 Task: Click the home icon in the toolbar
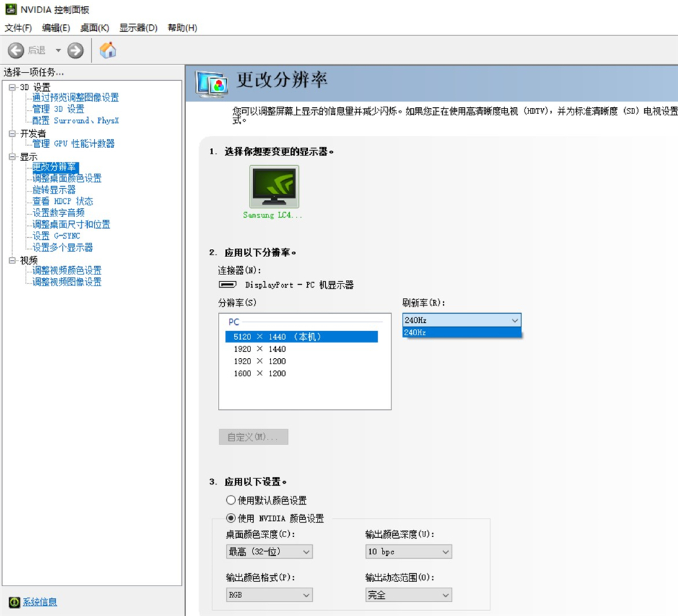coord(108,50)
